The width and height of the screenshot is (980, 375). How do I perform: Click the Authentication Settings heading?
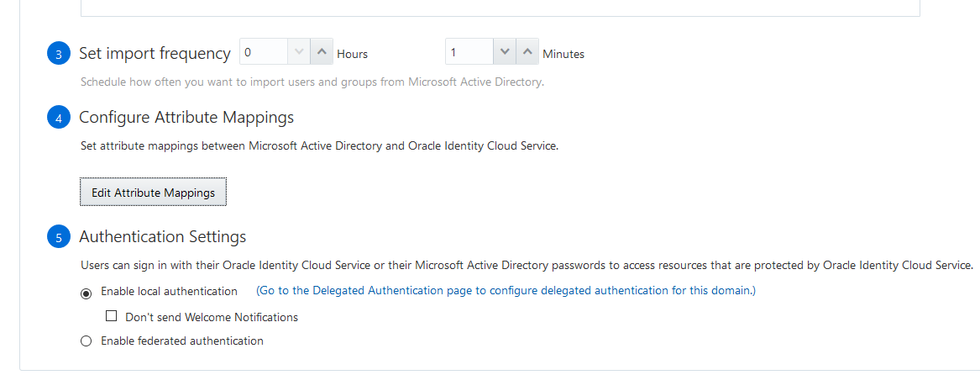point(162,237)
